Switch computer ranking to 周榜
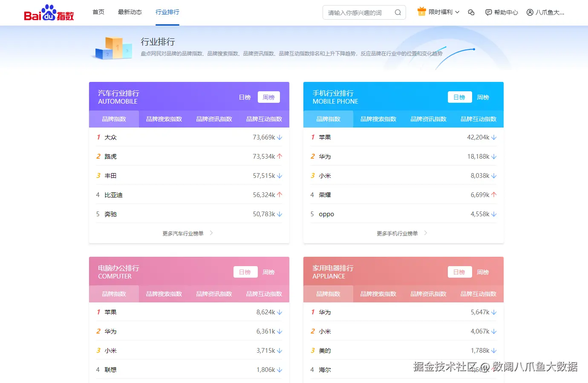 pyautogui.click(x=269, y=272)
